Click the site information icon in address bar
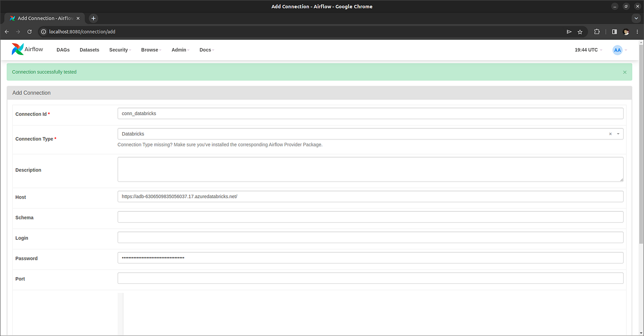 pyautogui.click(x=43, y=31)
